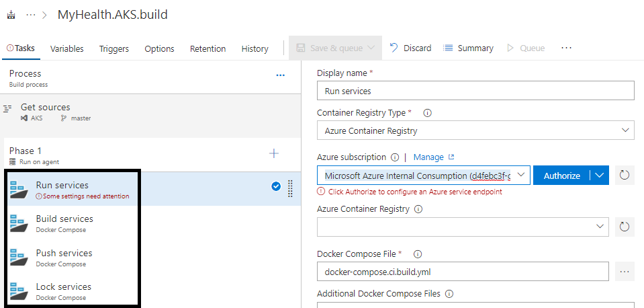Switch to the Variables tab
Viewport: 644px width, 308px height.
(x=67, y=48)
